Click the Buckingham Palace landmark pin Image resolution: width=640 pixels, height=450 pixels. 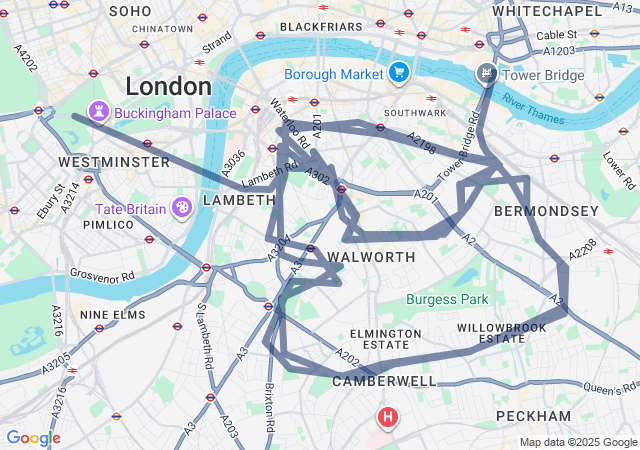99,112
